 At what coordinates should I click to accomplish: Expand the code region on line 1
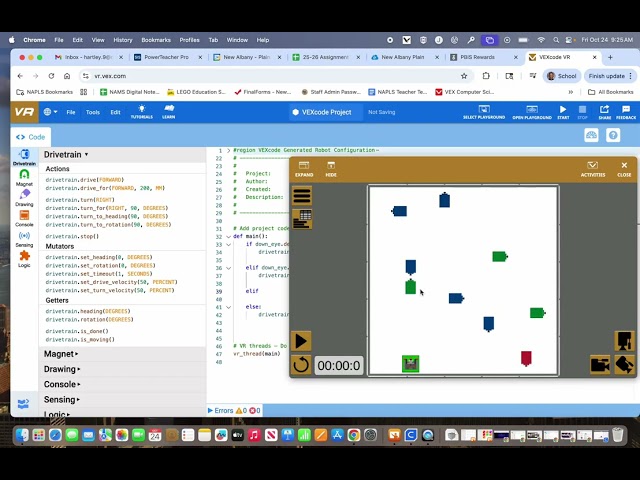[x=229, y=150]
